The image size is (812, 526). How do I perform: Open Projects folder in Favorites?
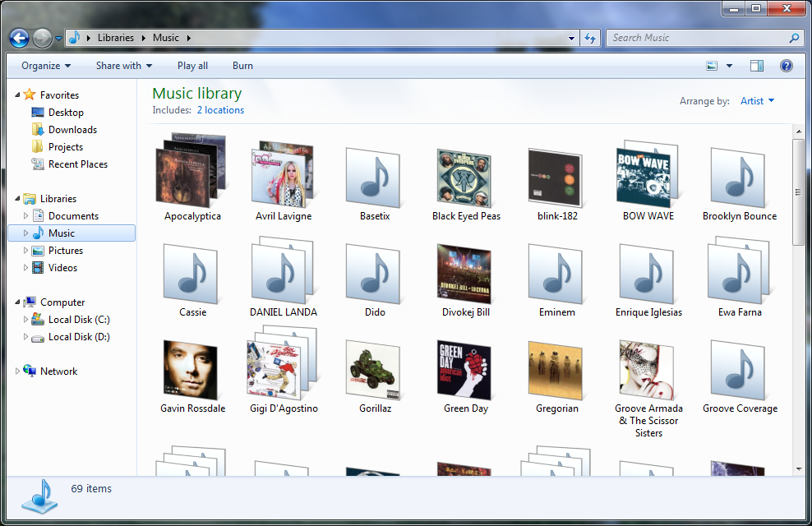[65, 147]
